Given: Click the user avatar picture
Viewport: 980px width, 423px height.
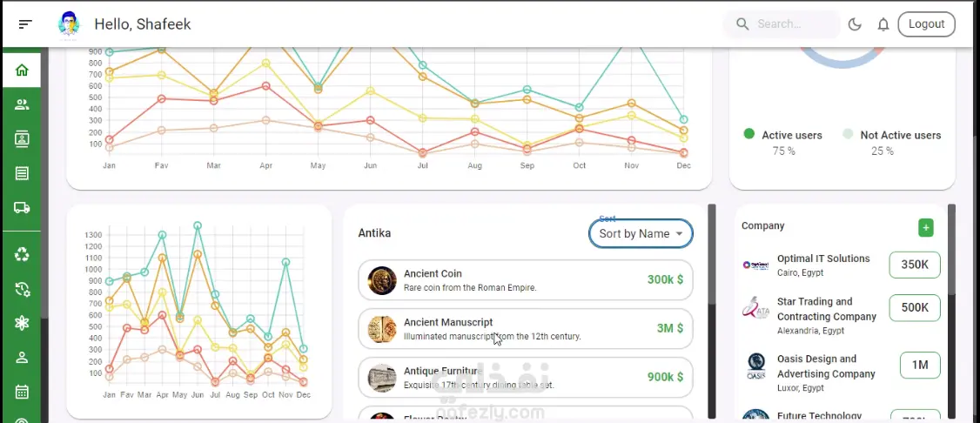Looking at the screenshot, I should pos(69,23).
